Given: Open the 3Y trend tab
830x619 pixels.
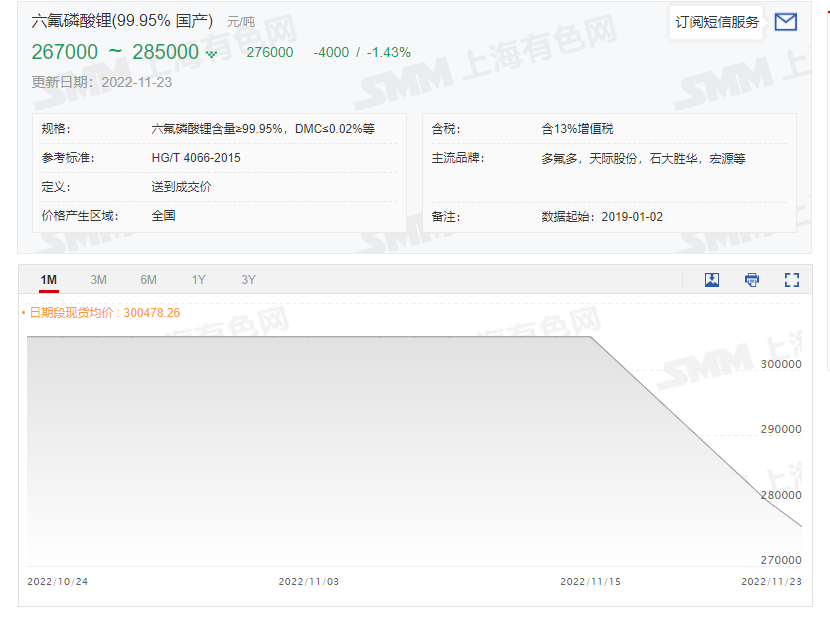Looking at the screenshot, I should [x=247, y=280].
